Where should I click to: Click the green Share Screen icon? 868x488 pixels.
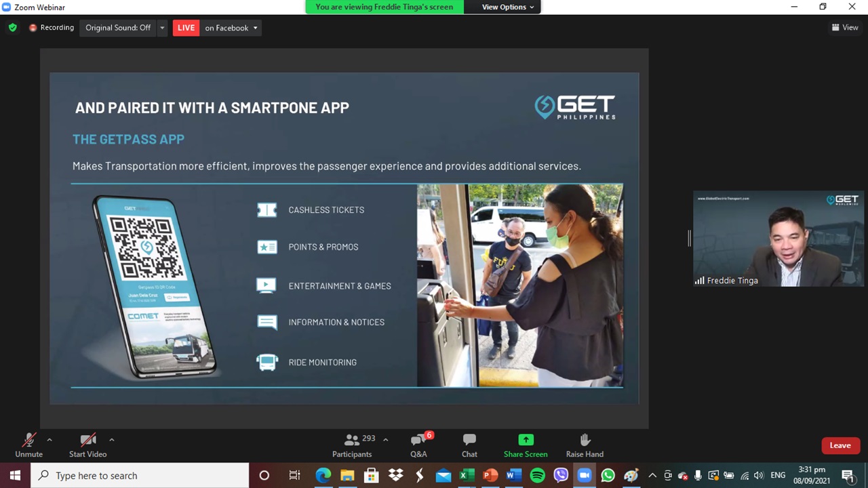(526, 440)
